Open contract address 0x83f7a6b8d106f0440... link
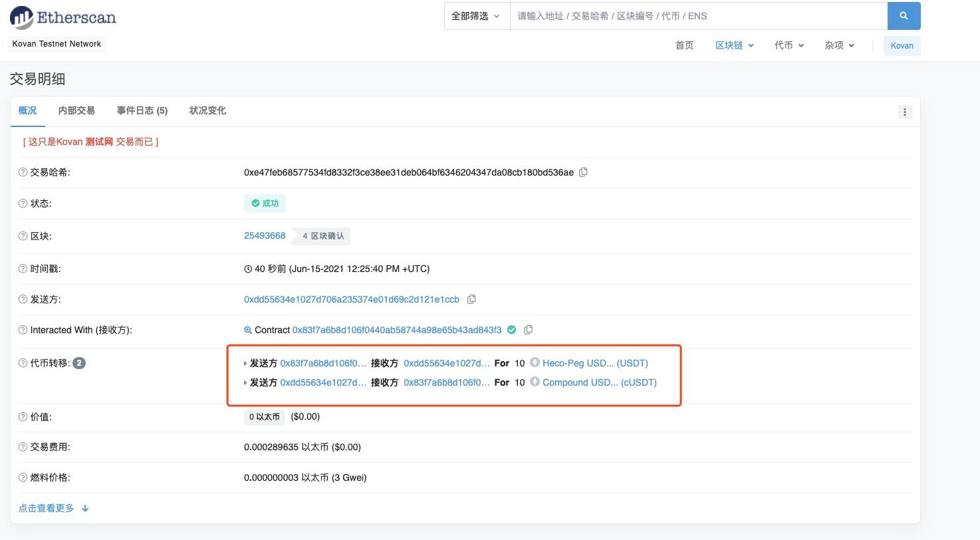This screenshot has width=980, height=540. 397,330
